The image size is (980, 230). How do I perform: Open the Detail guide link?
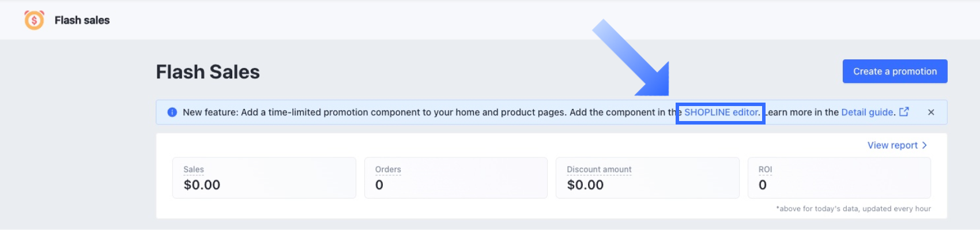point(868,112)
